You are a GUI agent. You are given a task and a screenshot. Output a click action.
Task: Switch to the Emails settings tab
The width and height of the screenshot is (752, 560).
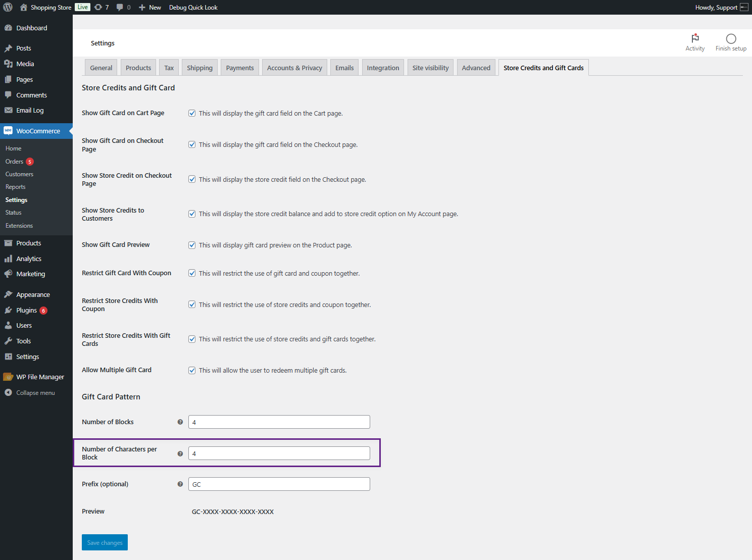[344, 68]
